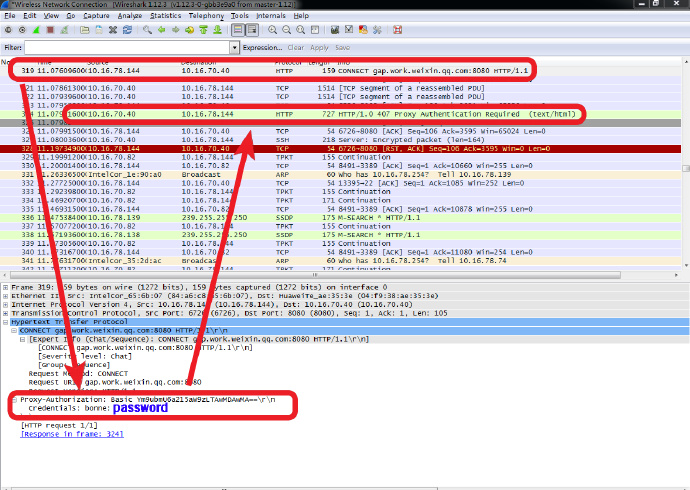Edit display filters icon

click(x=349, y=30)
